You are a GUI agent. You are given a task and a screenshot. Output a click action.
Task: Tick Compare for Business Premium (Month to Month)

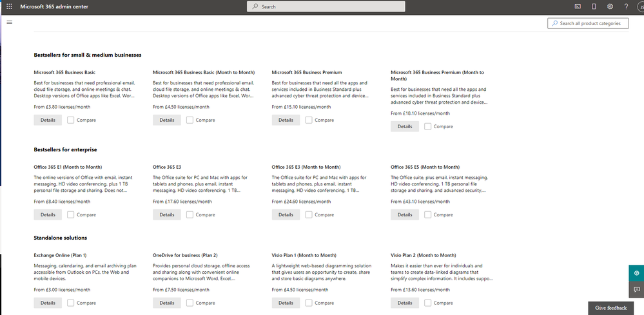(x=427, y=126)
